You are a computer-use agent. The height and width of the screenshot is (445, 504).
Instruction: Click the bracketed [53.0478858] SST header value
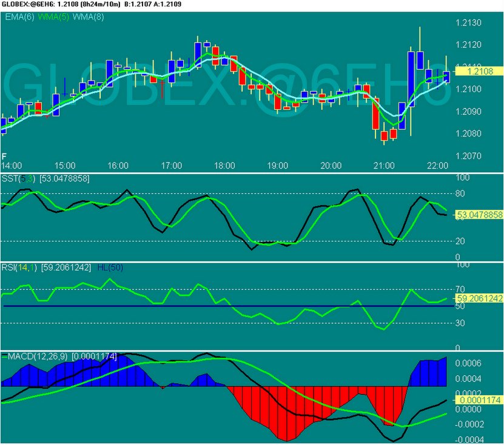(64, 179)
